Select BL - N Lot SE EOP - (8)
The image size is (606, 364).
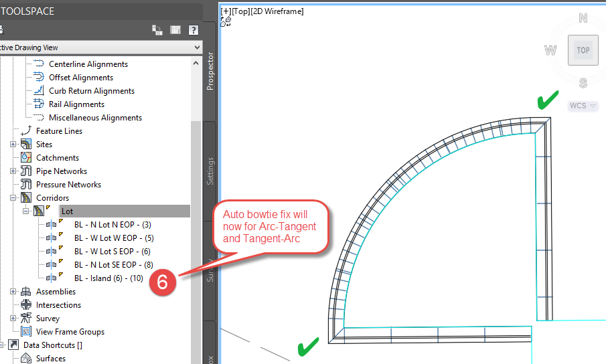[114, 265]
